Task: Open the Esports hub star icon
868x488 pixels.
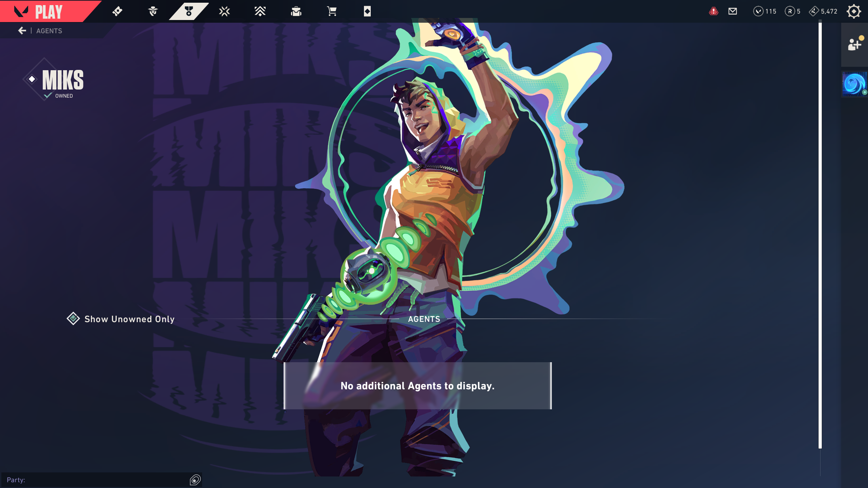Action: tap(224, 11)
